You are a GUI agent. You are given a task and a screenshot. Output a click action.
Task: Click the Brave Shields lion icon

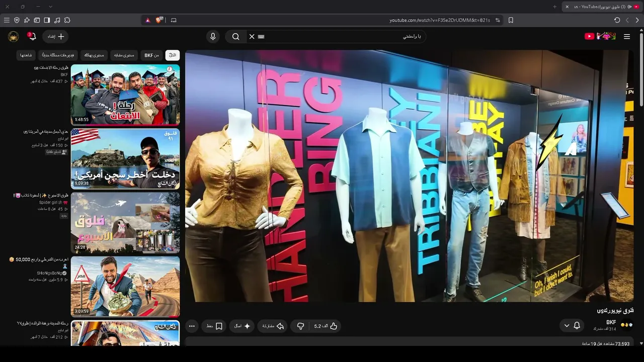click(x=159, y=20)
